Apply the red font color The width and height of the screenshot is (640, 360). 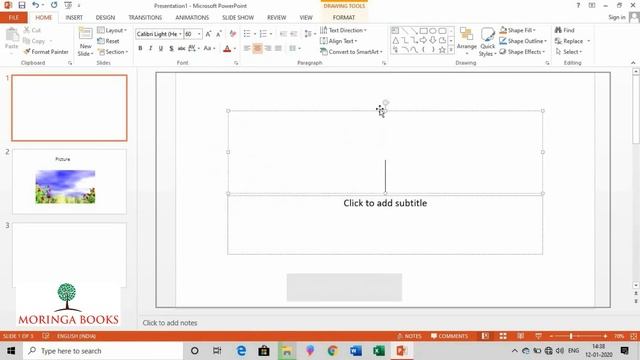coord(227,49)
